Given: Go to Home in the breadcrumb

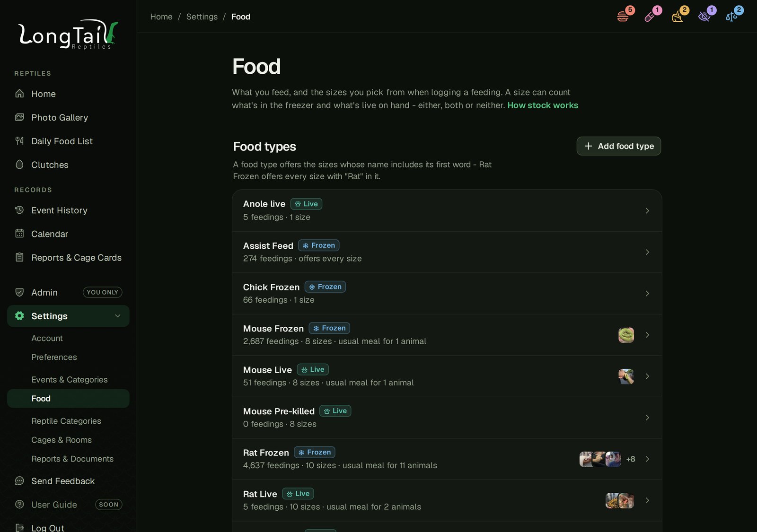Looking at the screenshot, I should [161, 17].
